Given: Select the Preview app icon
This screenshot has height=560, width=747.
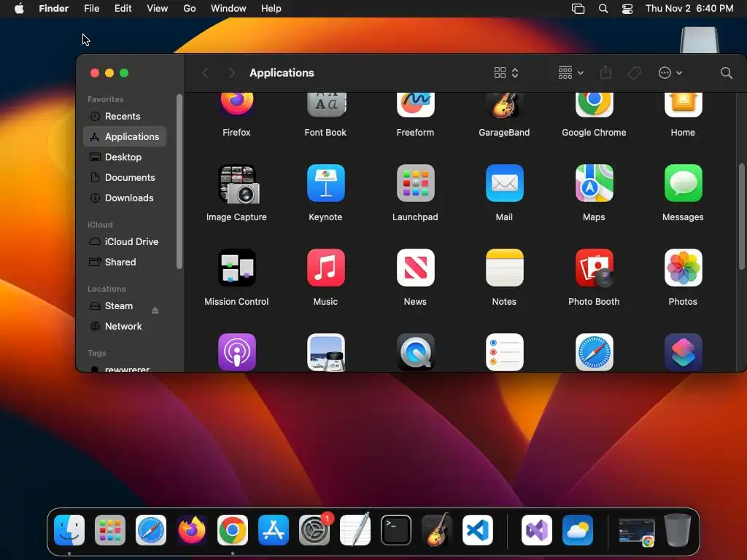Looking at the screenshot, I should 326,352.
